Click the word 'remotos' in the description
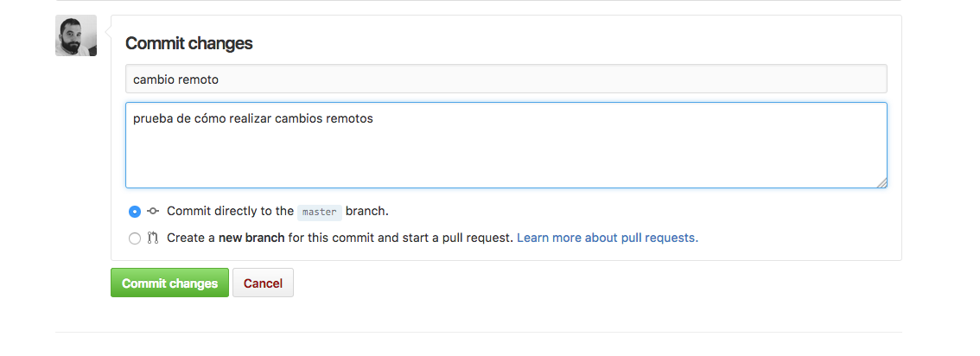980x356 pixels. (x=349, y=118)
